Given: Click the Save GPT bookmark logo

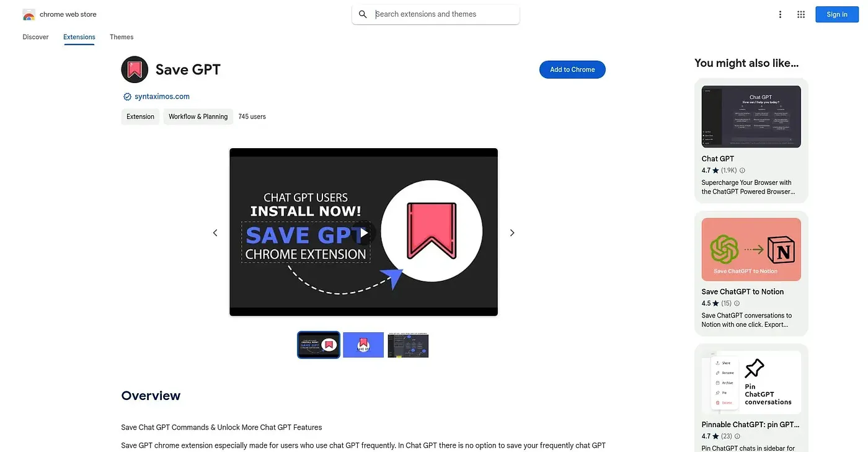Looking at the screenshot, I should tap(135, 69).
